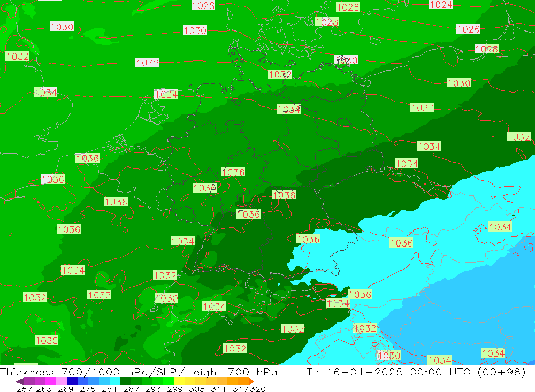Select the darkest green legend swatch

click(125, 381)
